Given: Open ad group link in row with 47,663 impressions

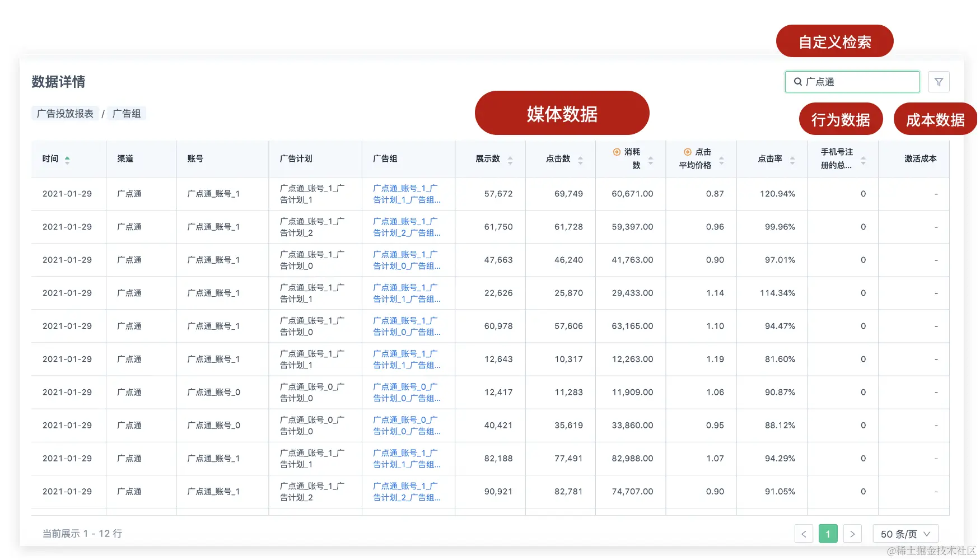Looking at the screenshot, I should click(x=407, y=260).
